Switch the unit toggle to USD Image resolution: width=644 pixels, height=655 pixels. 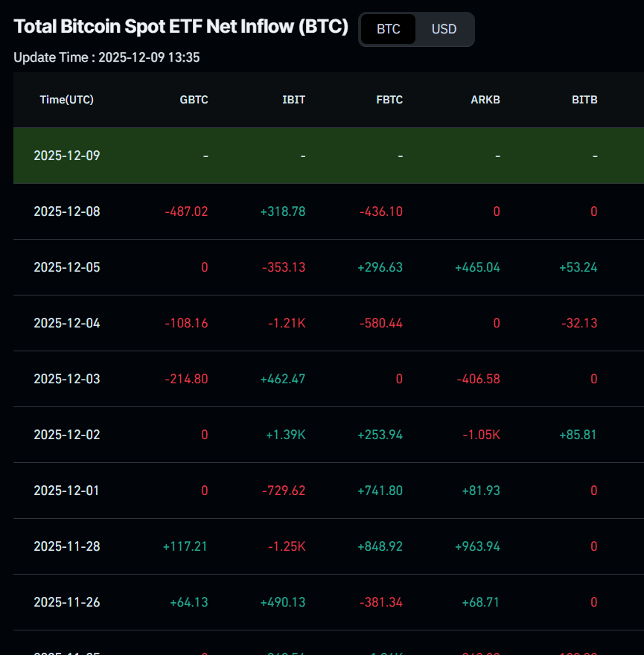pyautogui.click(x=444, y=30)
